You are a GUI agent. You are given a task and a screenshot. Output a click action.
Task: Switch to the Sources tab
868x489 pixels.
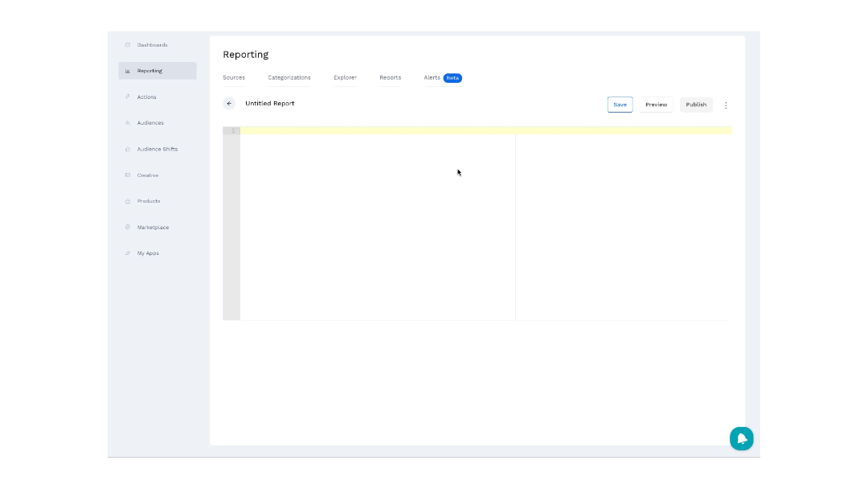[234, 77]
